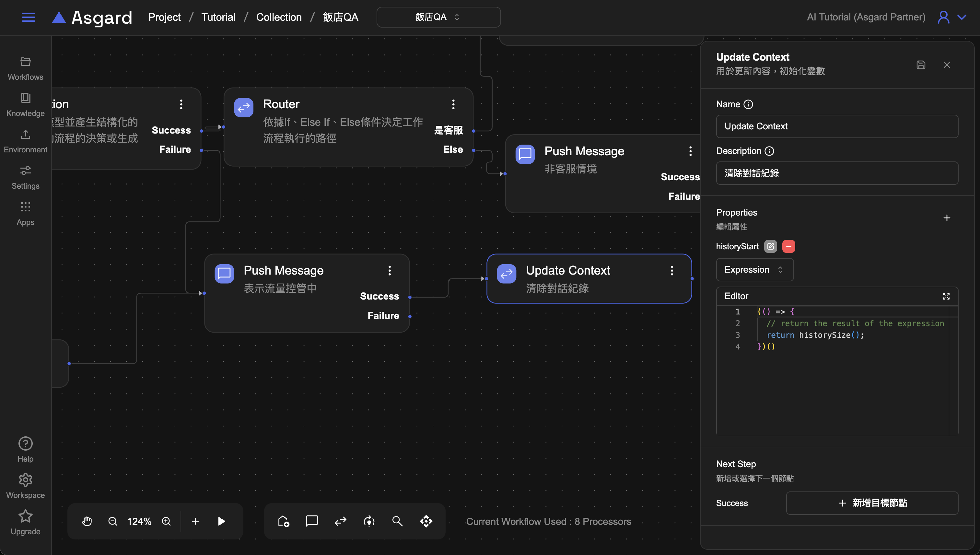Open Knowledge in the sidebar

(26, 104)
